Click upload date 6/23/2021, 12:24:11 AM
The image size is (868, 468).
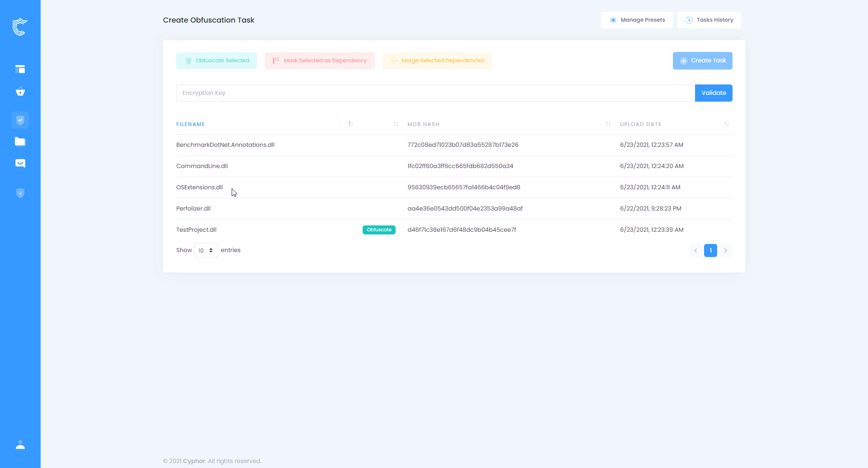click(x=650, y=187)
